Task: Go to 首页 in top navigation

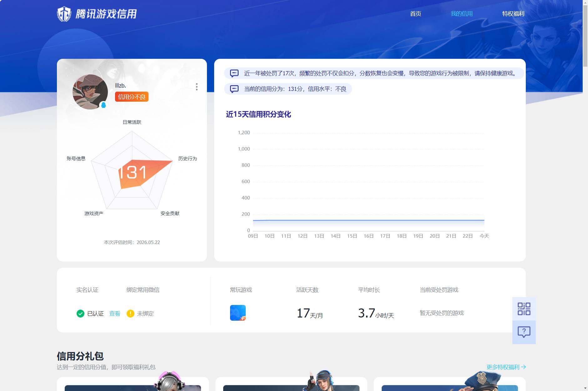Action: click(x=415, y=14)
